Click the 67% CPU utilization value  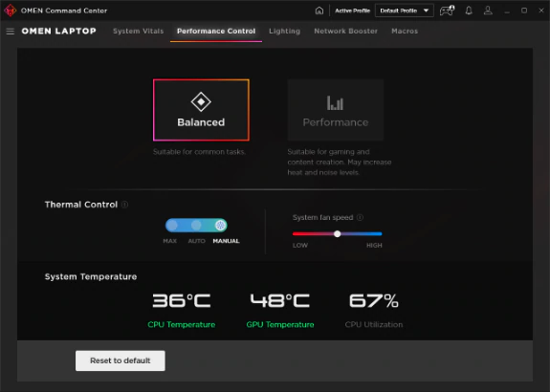coord(374,300)
